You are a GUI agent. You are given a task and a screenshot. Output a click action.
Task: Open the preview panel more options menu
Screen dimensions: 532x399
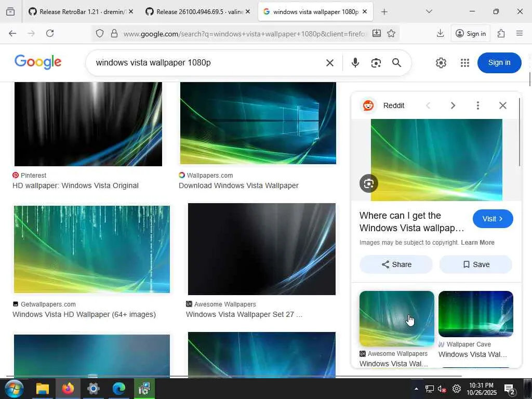pos(478,105)
